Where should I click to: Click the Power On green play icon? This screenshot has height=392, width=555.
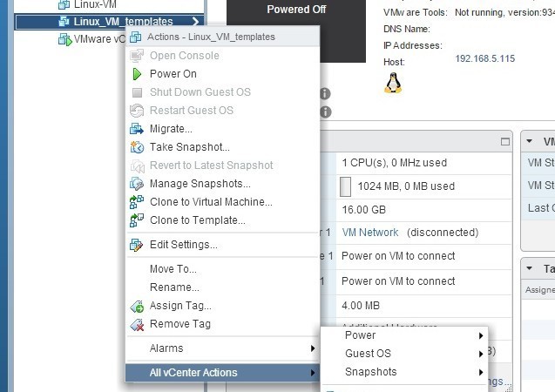(x=137, y=74)
